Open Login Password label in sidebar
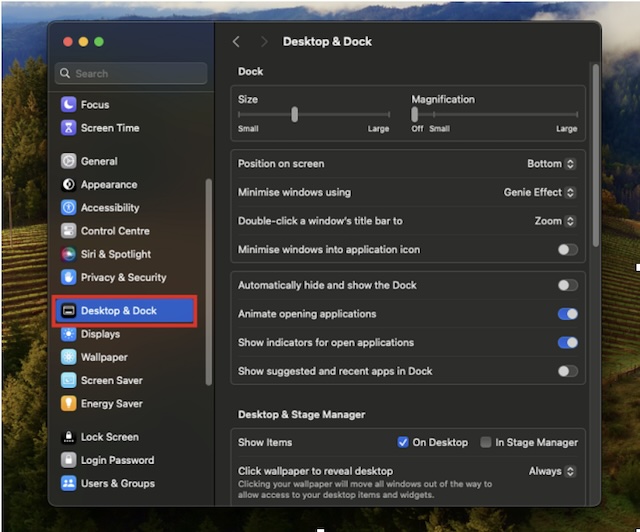Viewport: 640px width, 532px height. tap(117, 460)
